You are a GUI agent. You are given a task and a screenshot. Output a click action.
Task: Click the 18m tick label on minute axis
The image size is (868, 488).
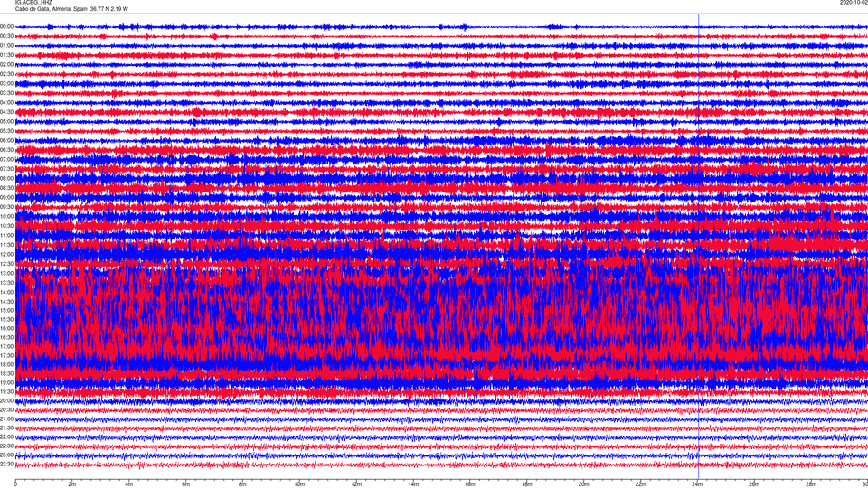(x=527, y=484)
